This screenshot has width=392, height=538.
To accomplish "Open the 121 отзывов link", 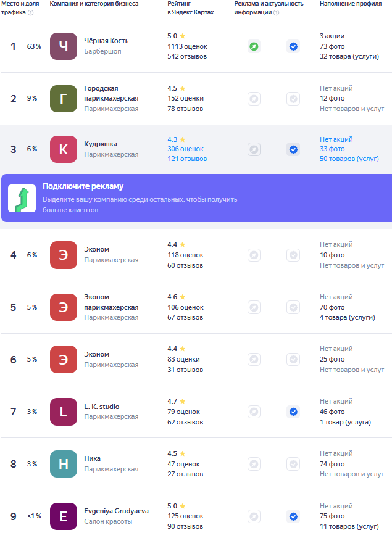I will coord(187,159).
